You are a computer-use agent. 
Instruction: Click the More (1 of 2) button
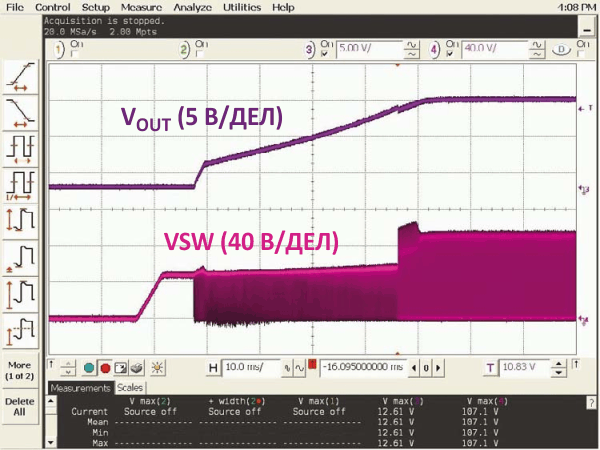[20, 370]
